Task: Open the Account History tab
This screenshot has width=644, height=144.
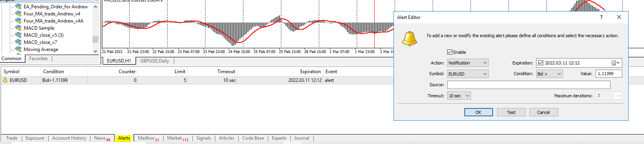Action: 69,138
